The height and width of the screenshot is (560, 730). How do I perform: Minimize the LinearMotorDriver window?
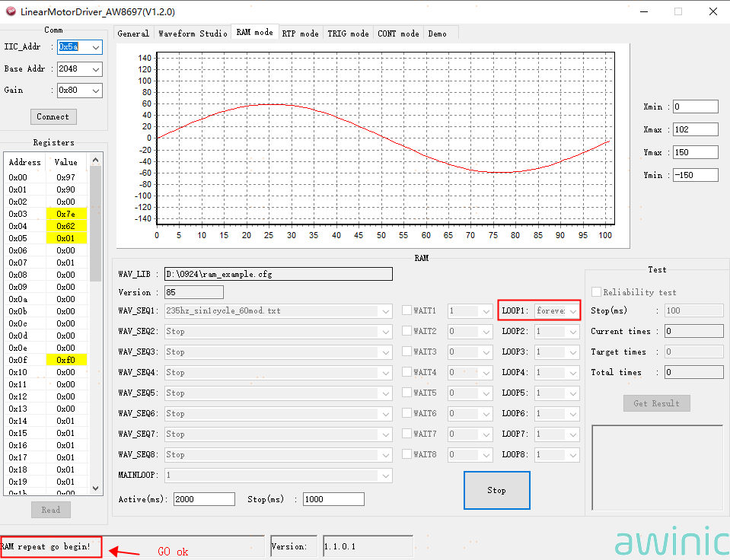(644, 11)
